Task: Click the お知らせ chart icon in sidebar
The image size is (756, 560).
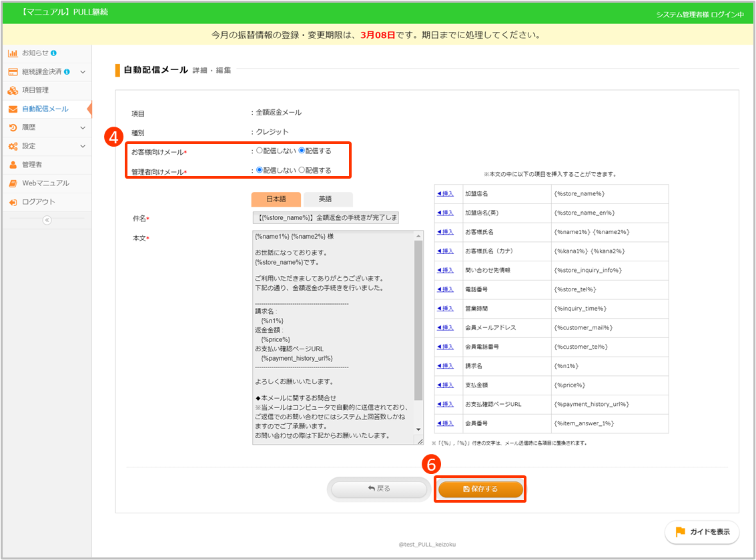Action: 13,53
